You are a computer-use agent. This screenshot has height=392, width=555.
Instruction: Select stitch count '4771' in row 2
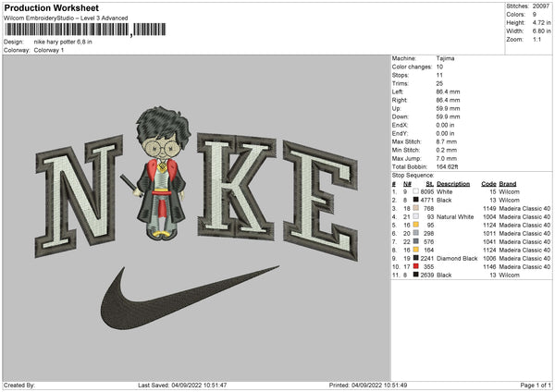click(427, 201)
